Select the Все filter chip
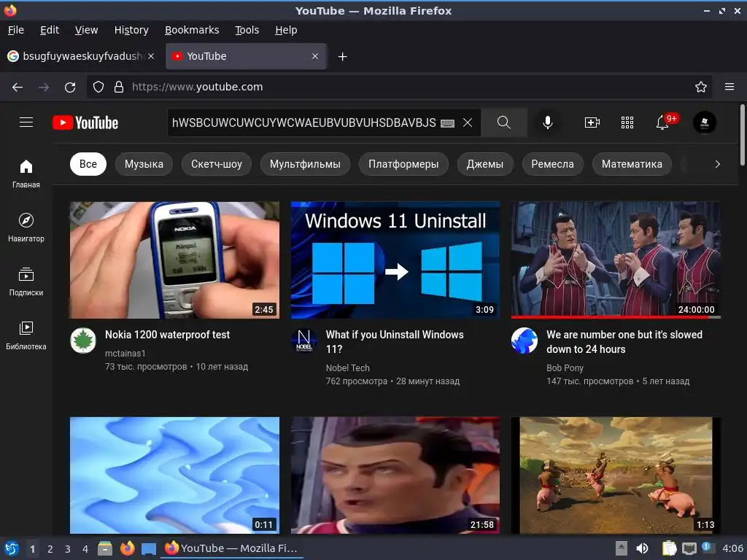 point(88,164)
